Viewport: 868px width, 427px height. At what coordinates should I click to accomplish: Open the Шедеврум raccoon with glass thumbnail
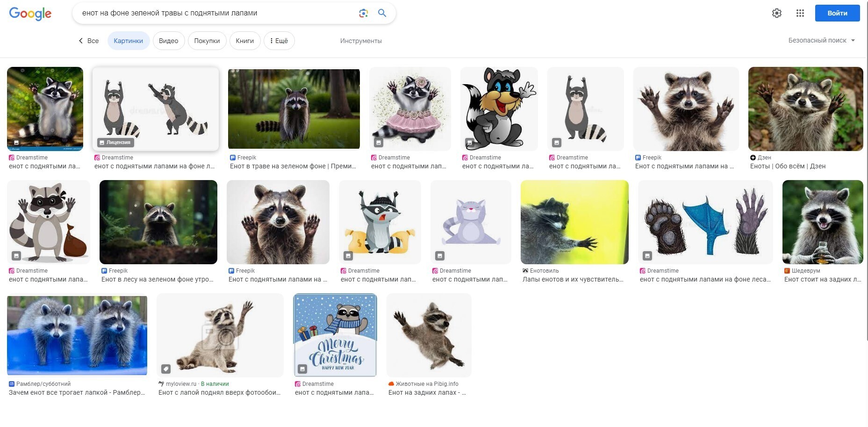[x=822, y=222]
